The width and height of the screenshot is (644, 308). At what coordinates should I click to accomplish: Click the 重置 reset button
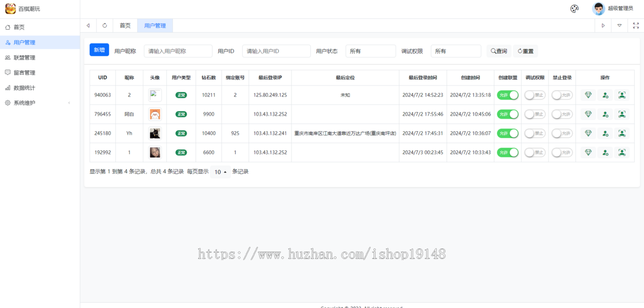pos(526,51)
